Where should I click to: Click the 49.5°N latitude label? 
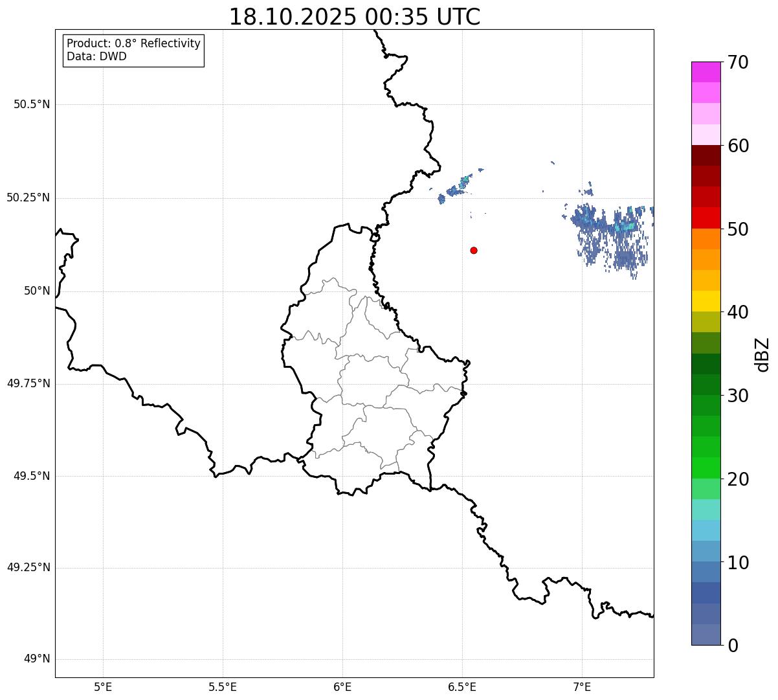click(x=32, y=476)
